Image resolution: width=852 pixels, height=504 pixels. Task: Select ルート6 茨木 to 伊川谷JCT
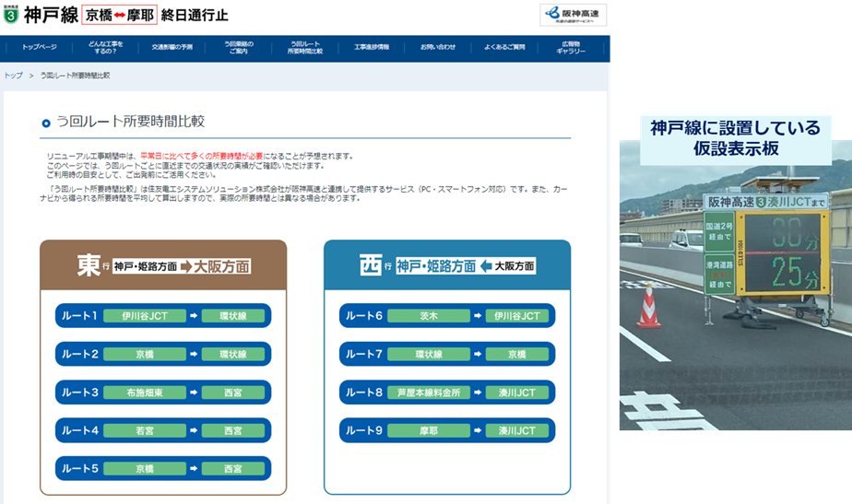pyautogui.click(x=447, y=316)
